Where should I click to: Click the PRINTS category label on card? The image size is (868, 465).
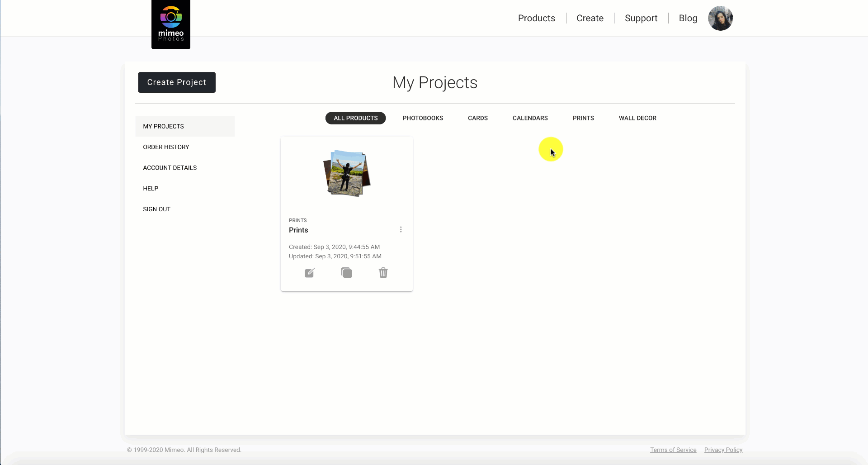(298, 220)
